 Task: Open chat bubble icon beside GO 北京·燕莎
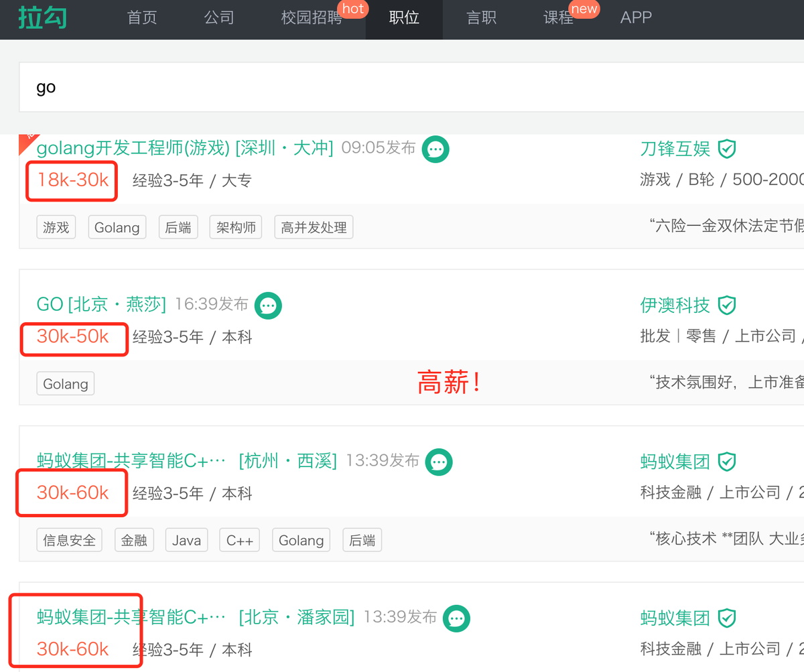pyautogui.click(x=268, y=306)
